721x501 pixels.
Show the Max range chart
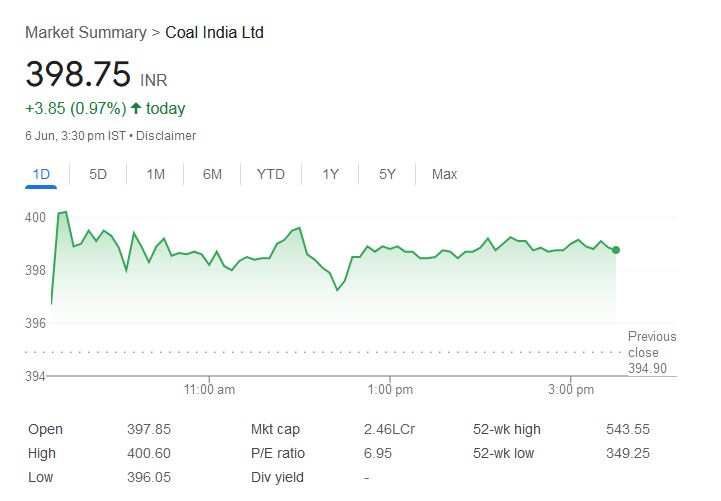tap(444, 174)
